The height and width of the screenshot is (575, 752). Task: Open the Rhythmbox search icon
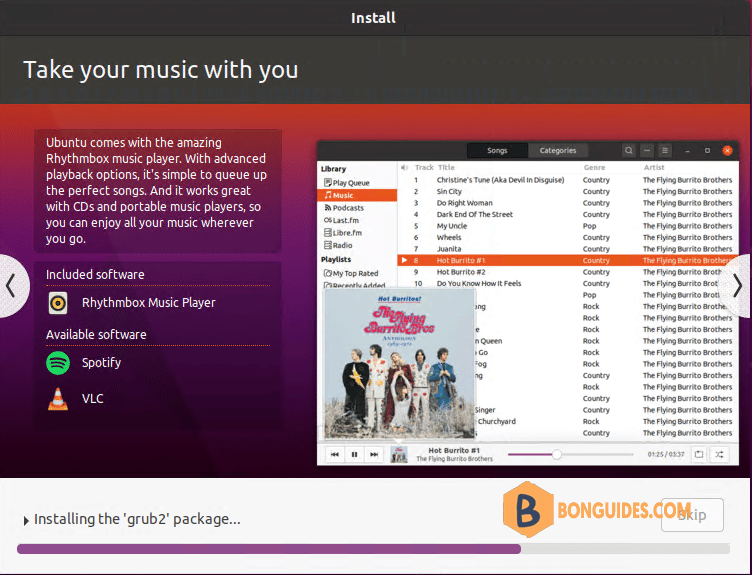point(628,151)
